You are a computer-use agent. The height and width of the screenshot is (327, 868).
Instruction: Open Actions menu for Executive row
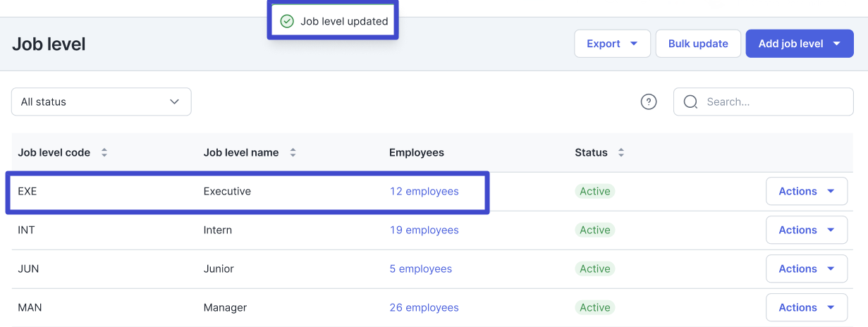tap(806, 191)
